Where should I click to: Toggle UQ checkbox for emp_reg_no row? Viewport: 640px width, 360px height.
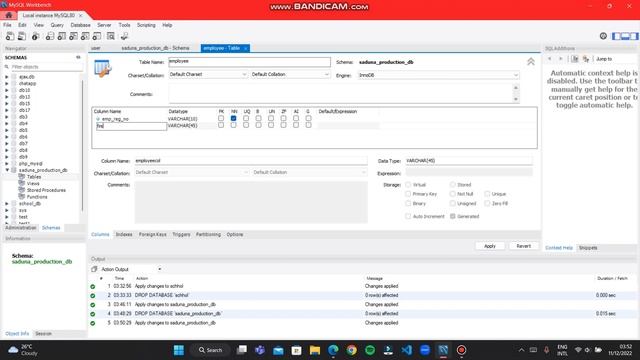pyautogui.click(x=246, y=118)
